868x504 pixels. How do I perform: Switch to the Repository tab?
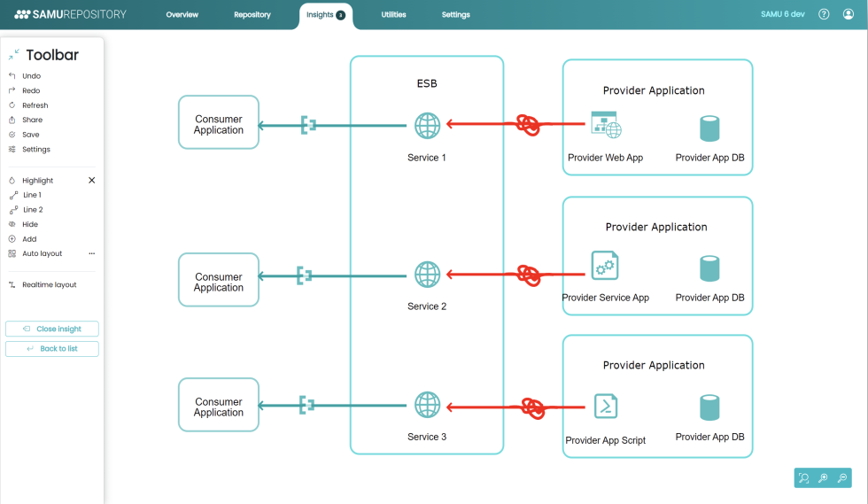(252, 15)
